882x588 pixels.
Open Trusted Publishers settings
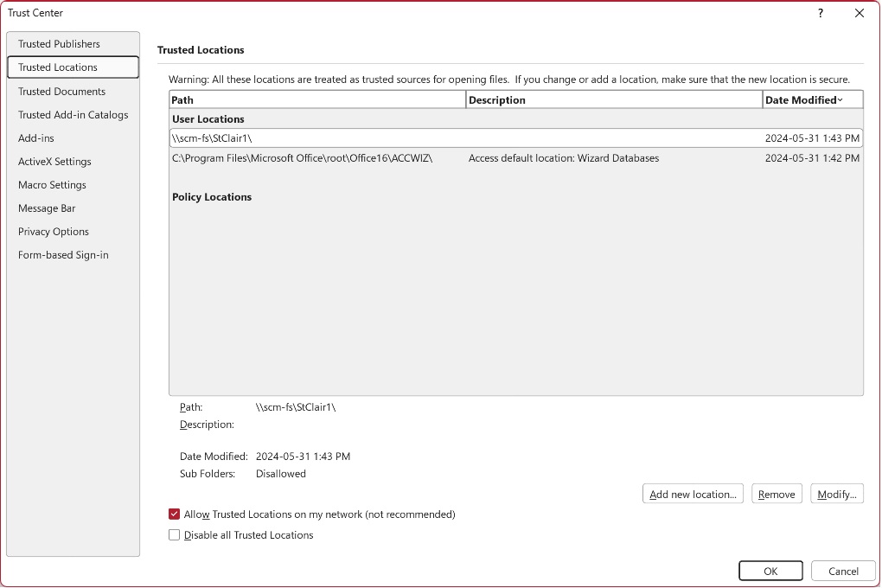pos(58,43)
